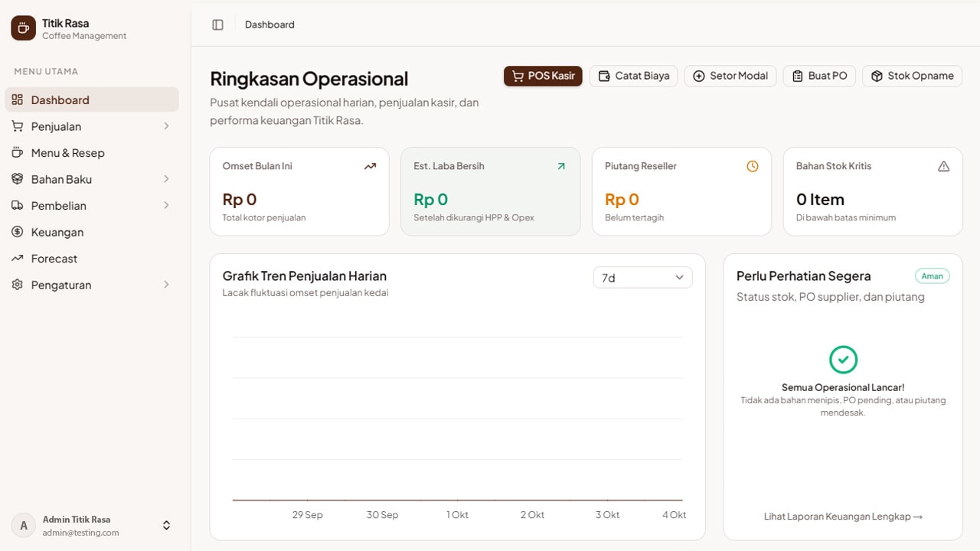Click the Titik Rasa coffee cup logo
The width and height of the screenshot is (980, 551).
click(23, 28)
